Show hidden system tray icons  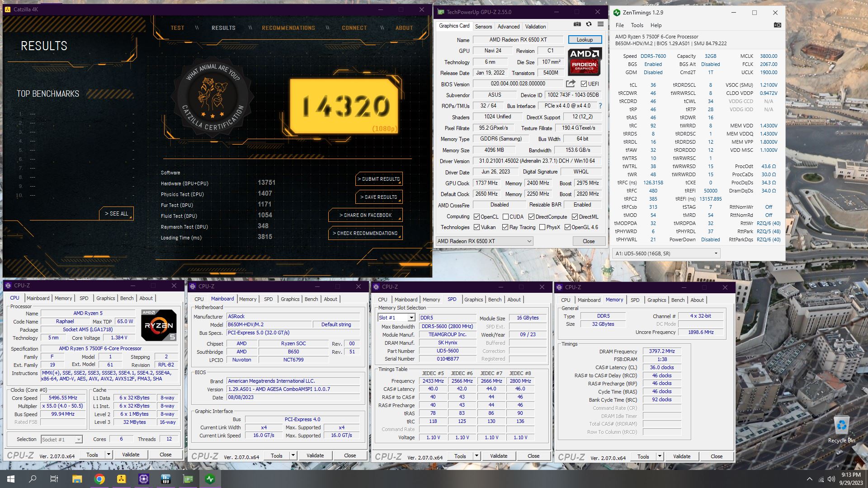point(809,479)
